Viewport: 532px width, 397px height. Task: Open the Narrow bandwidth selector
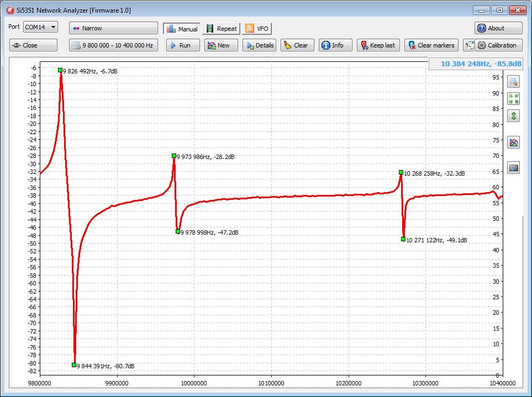113,28
